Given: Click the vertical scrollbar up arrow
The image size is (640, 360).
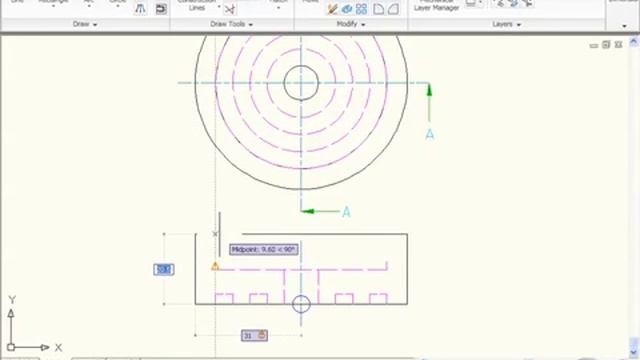Looking at the screenshot, I should pos(633,41).
